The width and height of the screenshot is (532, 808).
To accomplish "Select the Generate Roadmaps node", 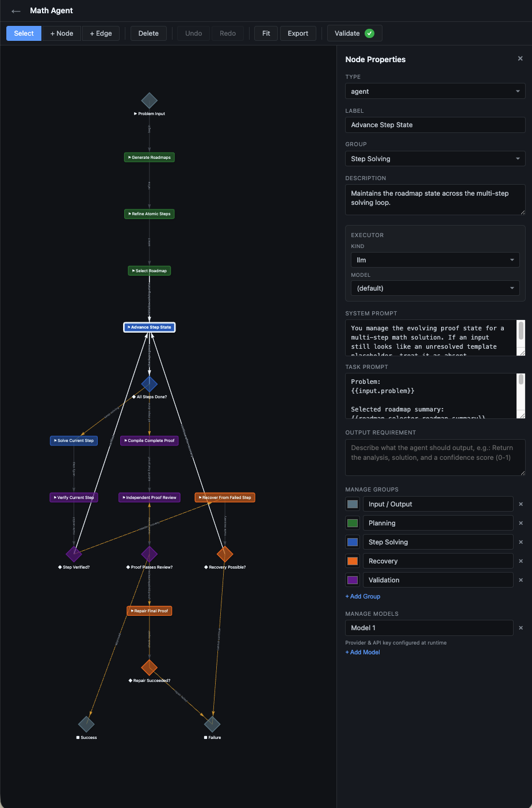I will tap(150, 157).
